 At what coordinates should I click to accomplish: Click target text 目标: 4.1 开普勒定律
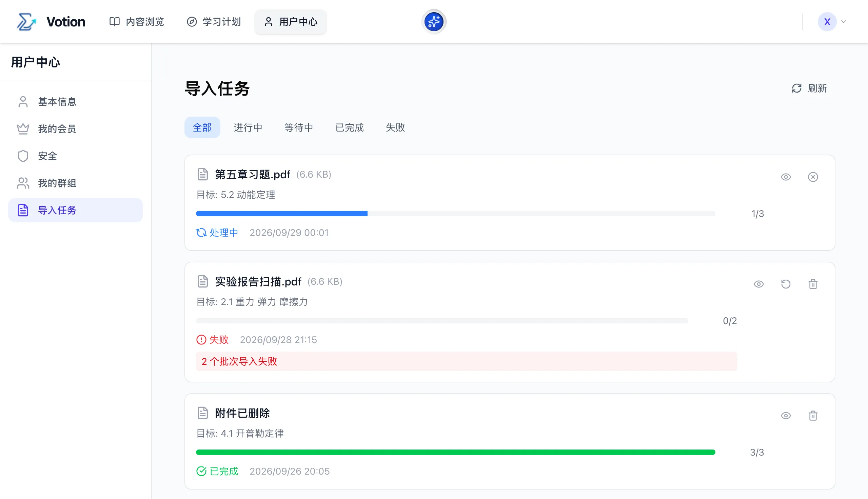[240, 434]
